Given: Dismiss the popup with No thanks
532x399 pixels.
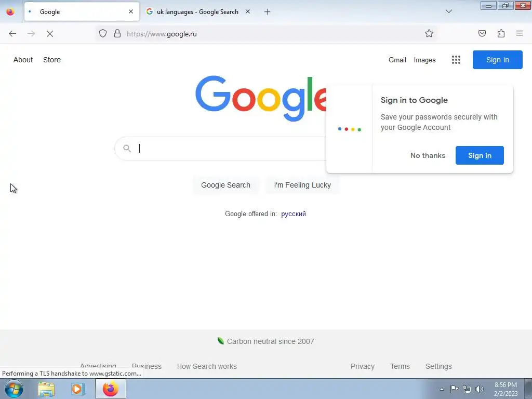Looking at the screenshot, I should click(428, 155).
